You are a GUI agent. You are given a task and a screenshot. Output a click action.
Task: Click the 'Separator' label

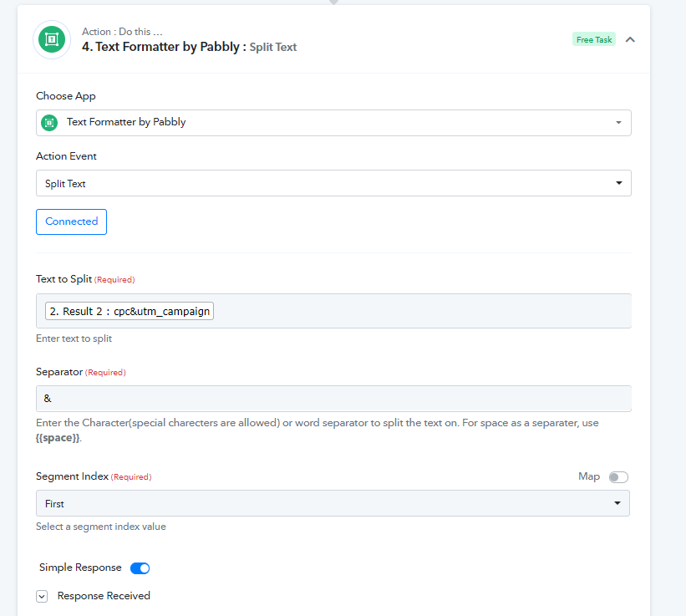pyautogui.click(x=59, y=372)
